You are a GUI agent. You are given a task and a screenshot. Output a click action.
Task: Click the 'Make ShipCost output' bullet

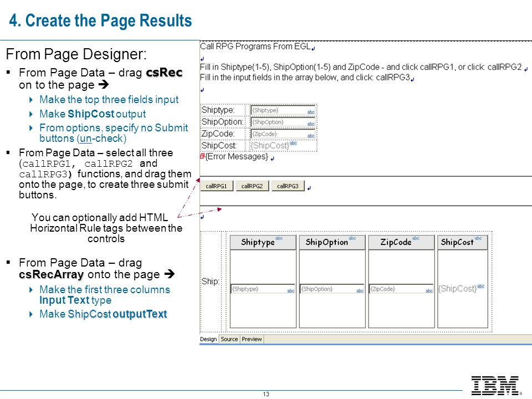pyautogui.click(x=93, y=114)
